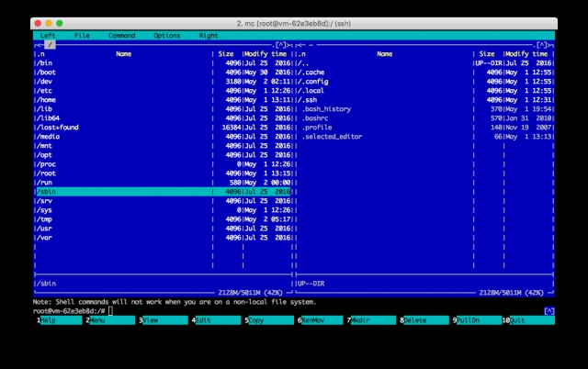Click the 3 View function key
The width and height of the screenshot is (588, 369).
[x=164, y=320]
